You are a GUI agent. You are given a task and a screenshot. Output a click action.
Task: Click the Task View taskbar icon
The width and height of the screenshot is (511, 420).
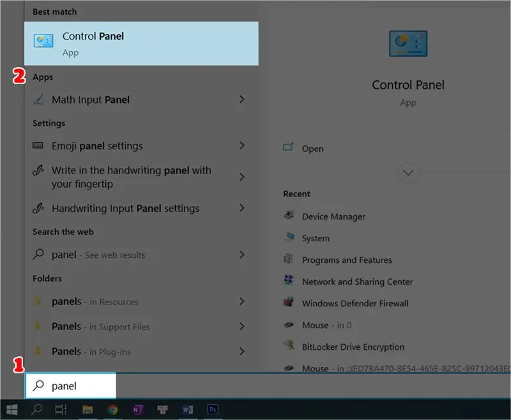[61, 409]
